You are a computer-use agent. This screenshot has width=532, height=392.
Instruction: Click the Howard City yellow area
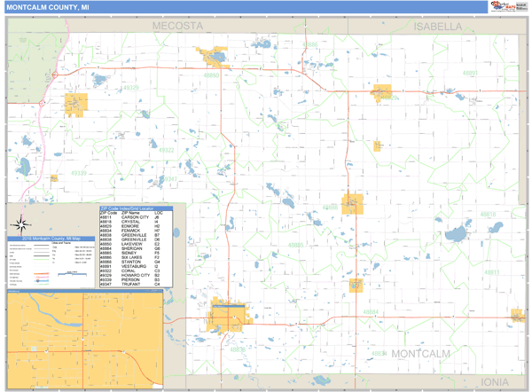pyautogui.click(x=75, y=105)
